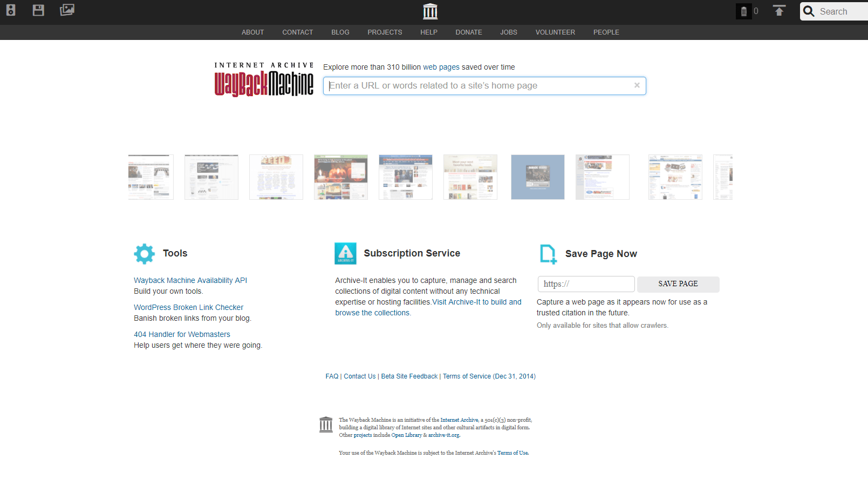The height and width of the screenshot is (486, 868).
Task: Click the Wayback Machine logo
Action: 264,79
